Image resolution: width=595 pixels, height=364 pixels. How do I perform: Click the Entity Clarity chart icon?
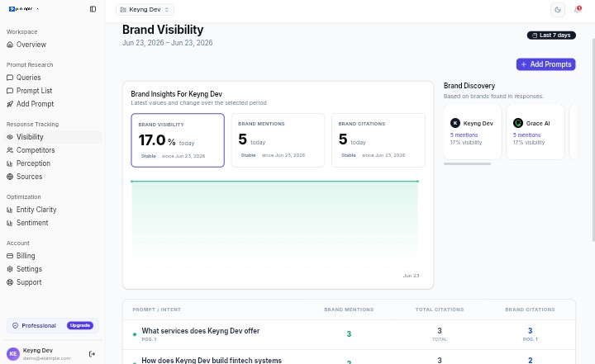(x=10, y=210)
